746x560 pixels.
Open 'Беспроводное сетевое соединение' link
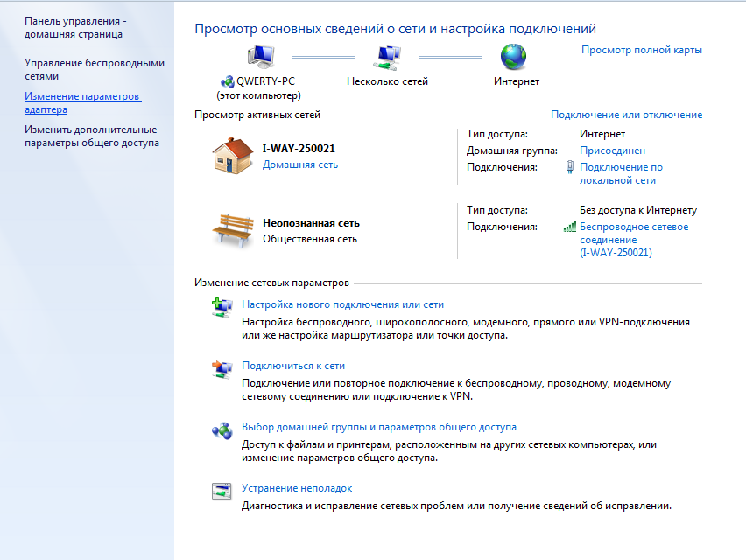point(634,240)
